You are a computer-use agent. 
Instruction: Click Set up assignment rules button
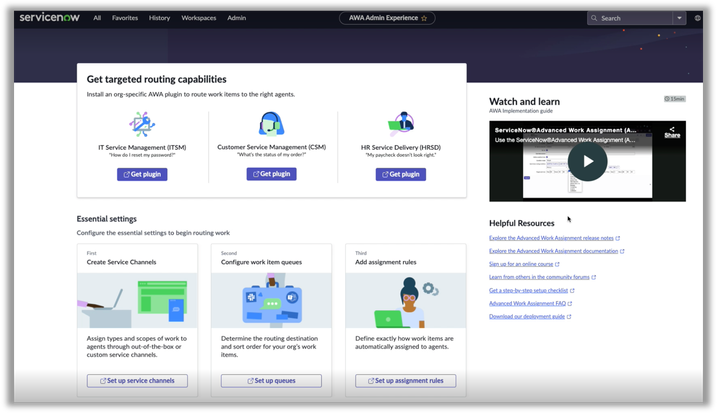point(406,381)
